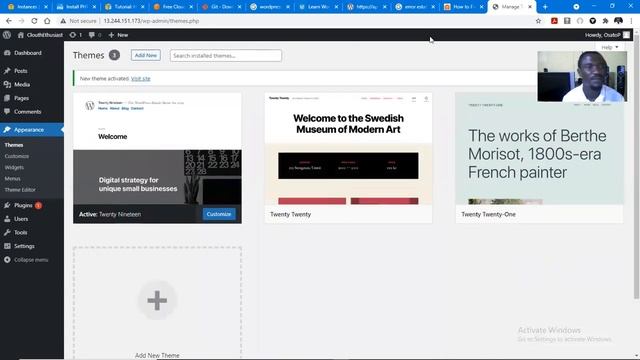Open the Twenty Twenty-One theme card
Viewport: 640px width, 360px height.
coord(539,158)
